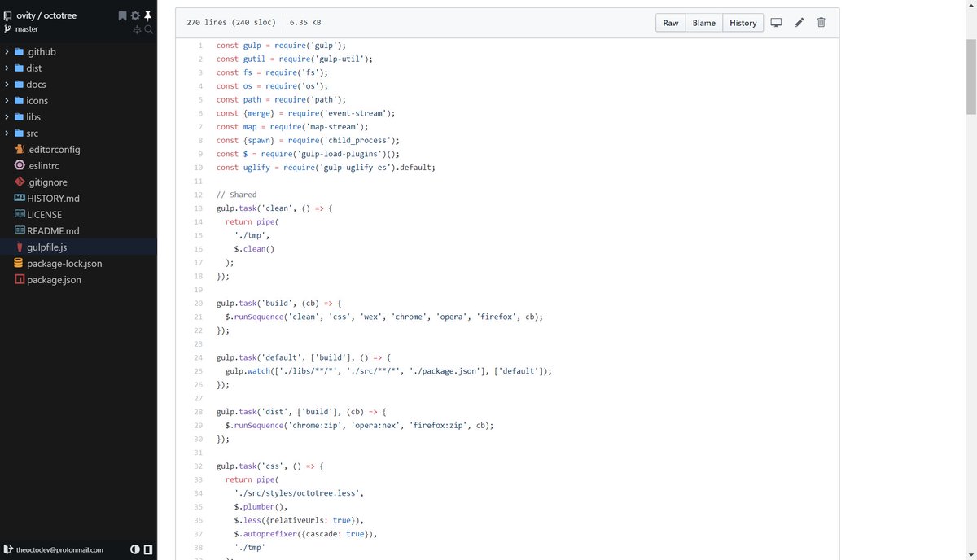Click the .eslintrc file icon
Screen dimensions: 977x560
20,166
